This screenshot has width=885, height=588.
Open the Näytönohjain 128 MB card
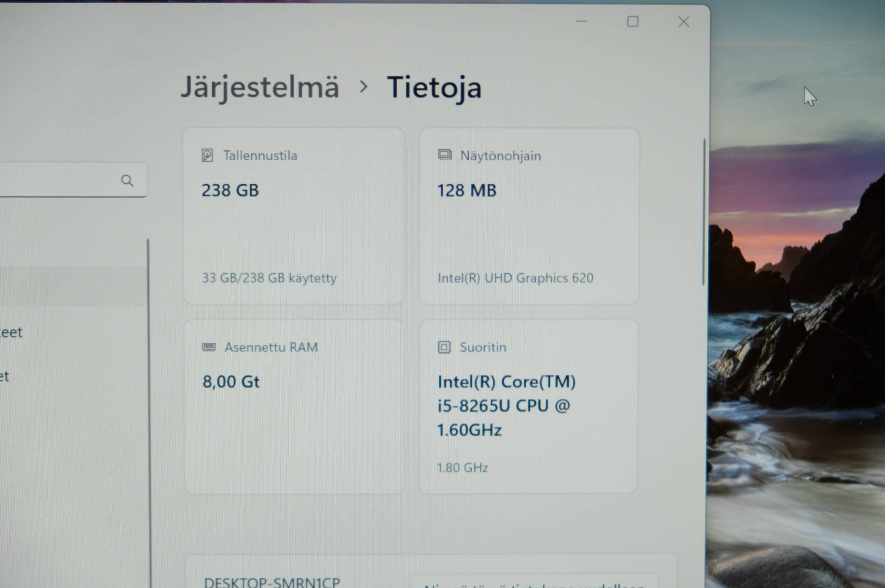coord(529,216)
